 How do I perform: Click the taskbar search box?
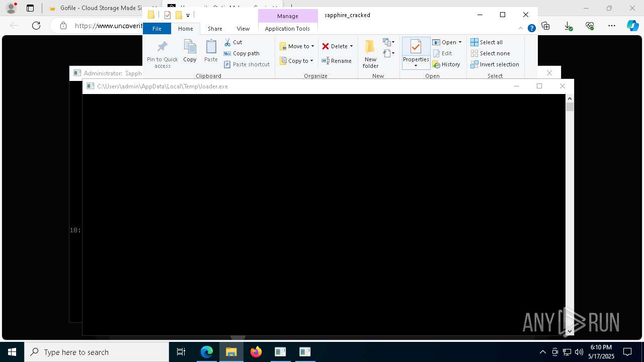click(x=97, y=352)
